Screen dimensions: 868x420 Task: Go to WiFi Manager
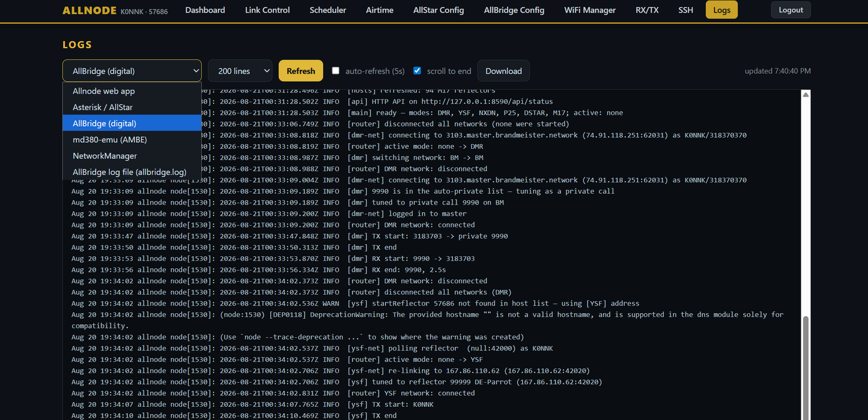[x=590, y=10]
